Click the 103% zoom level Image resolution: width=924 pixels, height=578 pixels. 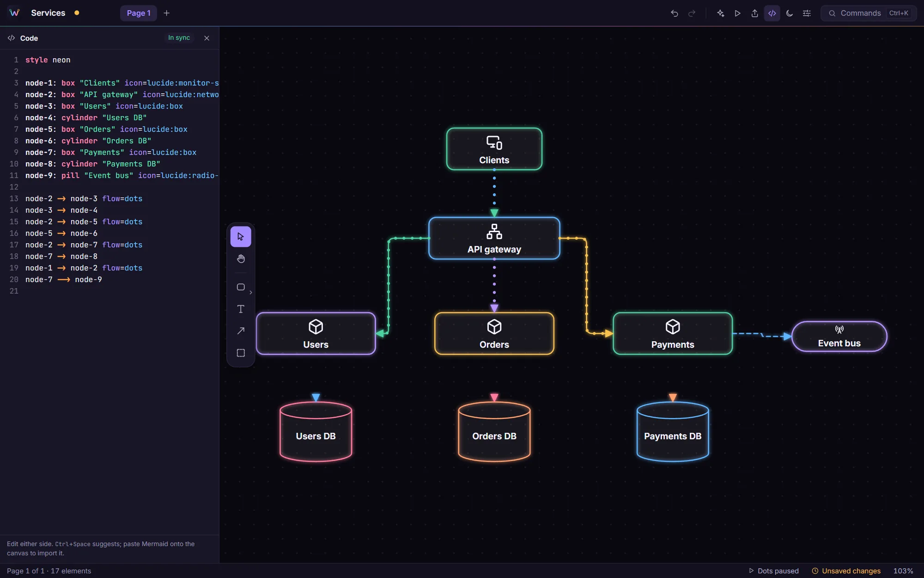(903, 571)
